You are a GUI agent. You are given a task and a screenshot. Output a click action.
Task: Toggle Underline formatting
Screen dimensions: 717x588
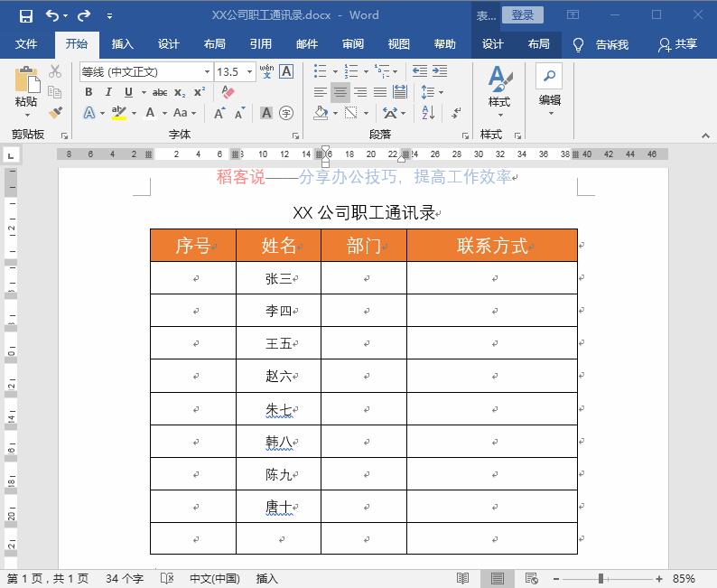pos(128,92)
